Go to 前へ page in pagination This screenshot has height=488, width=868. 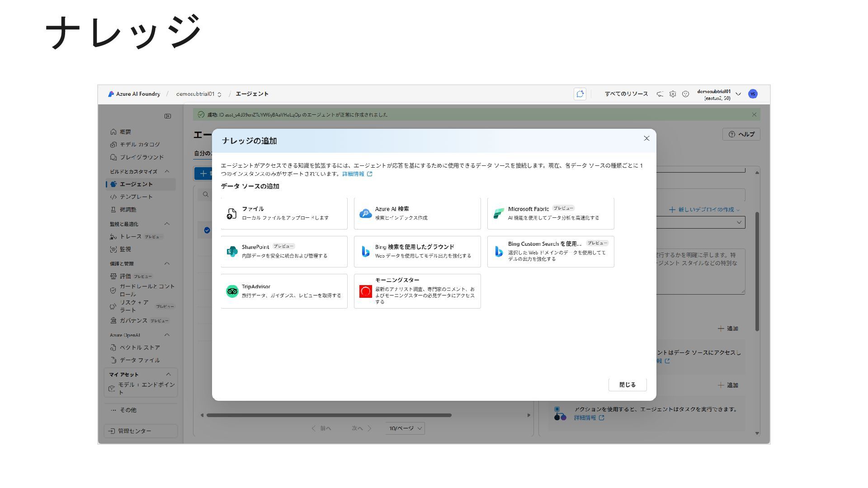click(321, 428)
